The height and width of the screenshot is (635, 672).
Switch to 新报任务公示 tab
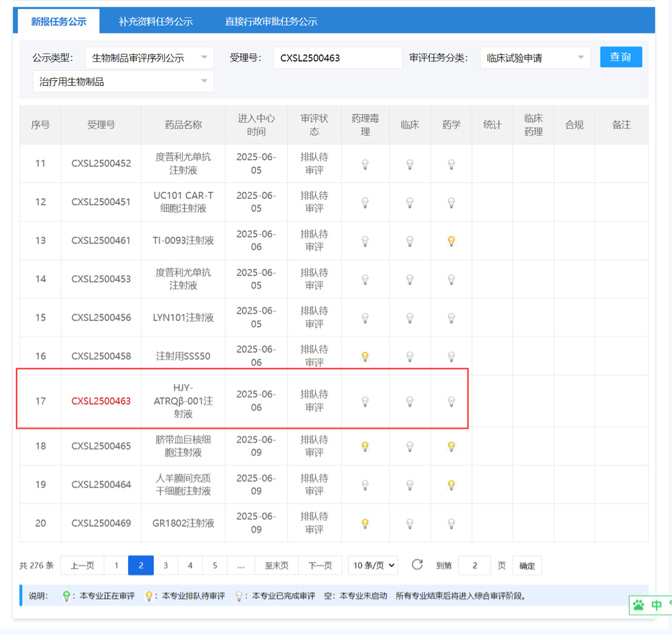(x=58, y=21)
